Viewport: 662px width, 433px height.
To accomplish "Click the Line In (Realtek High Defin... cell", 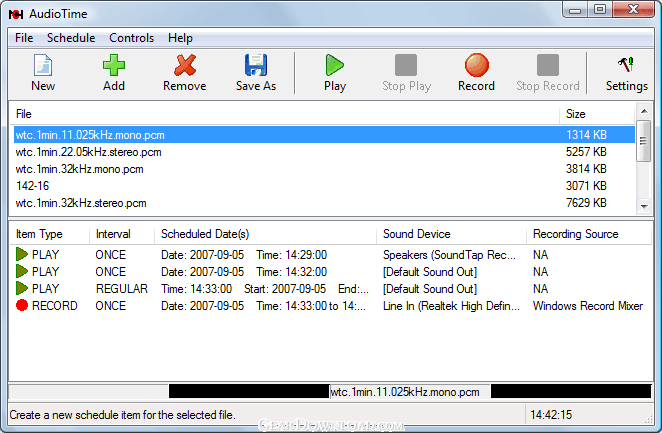I will [451, 306].
